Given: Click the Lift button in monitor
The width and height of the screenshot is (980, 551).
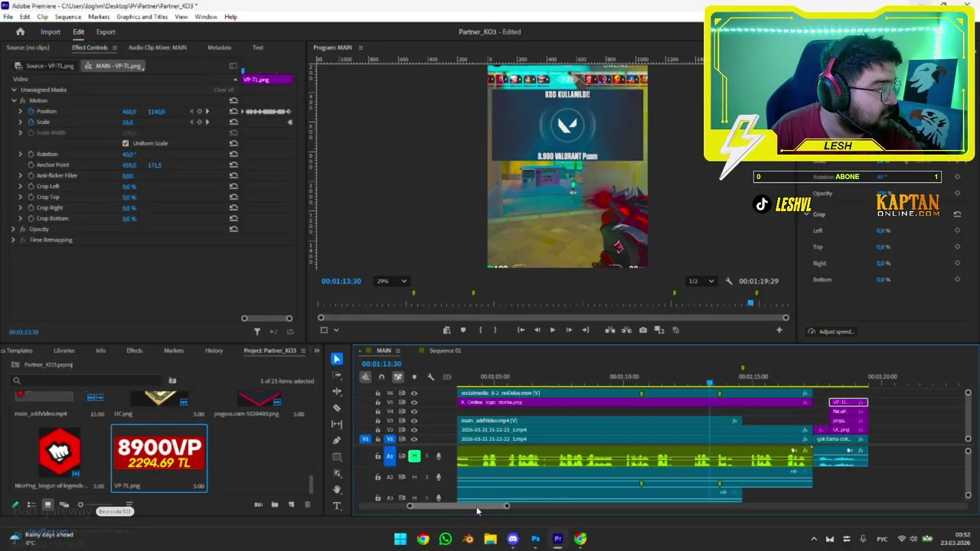Looking at the screenshot, I should (x=609, y=330).
